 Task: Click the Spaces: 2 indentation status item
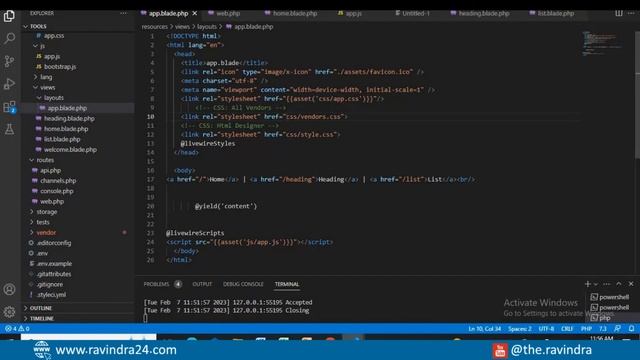tap(520, 329)
